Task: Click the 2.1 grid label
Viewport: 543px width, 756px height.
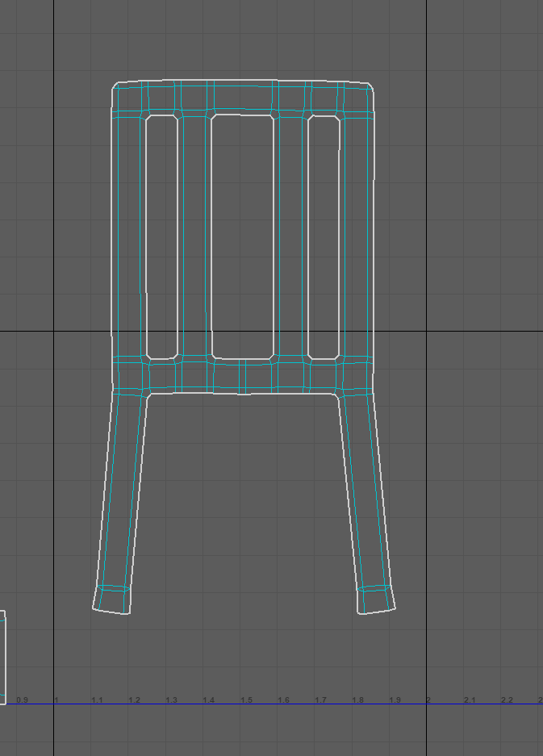Action: [470, 700]
